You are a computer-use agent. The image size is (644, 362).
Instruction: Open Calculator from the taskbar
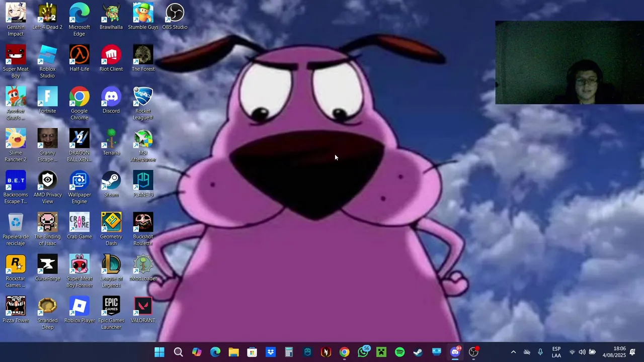[x=289, y=352]
